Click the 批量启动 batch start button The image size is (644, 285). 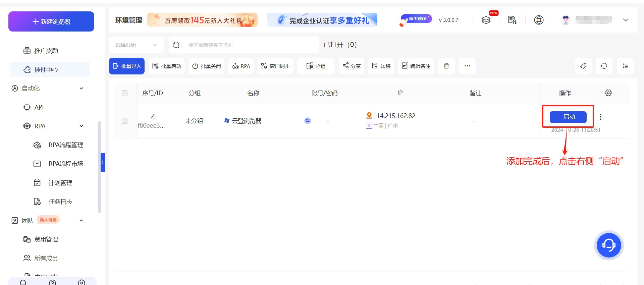[x=167, y=66]
